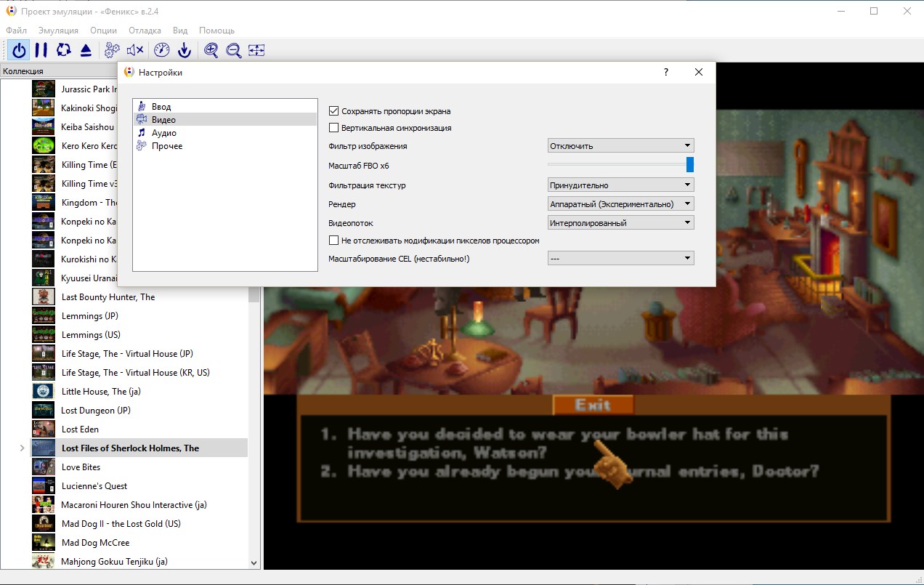This screenshot has width=924, height=585.
Task: Select the Видео settings category
Action: pyautogui.click(x=225, y=120)
